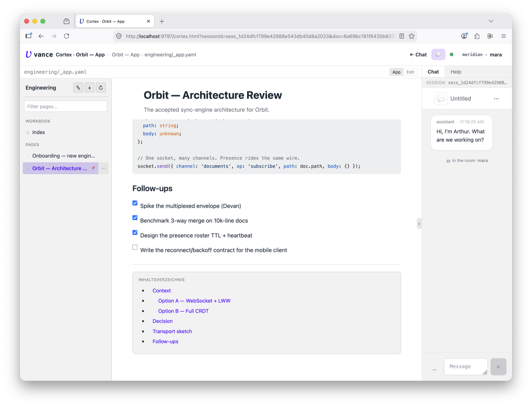Viewport: 532px width, 407px height.
Task: Refresh the Engineering page list
Action: [x=101, y=88]
